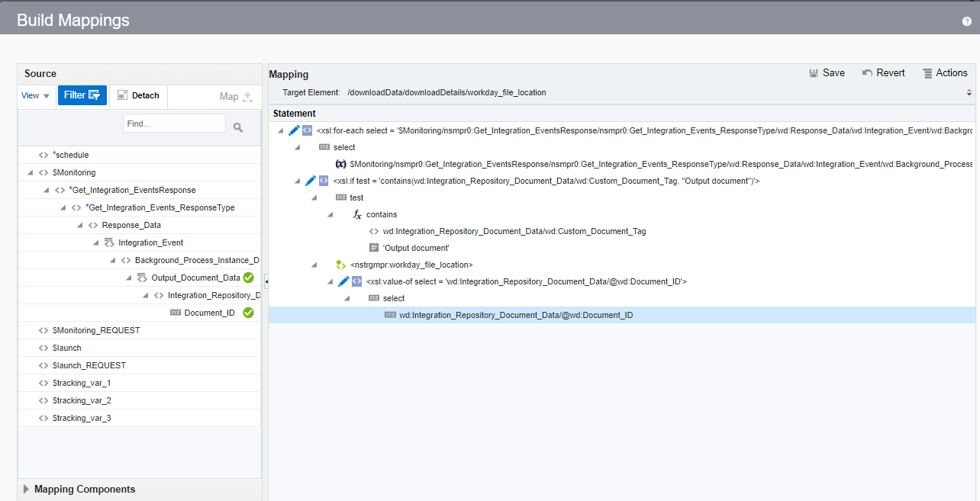Open the Actions menu
Viewport: 980px width, 501px height.
tap(945, 72)
